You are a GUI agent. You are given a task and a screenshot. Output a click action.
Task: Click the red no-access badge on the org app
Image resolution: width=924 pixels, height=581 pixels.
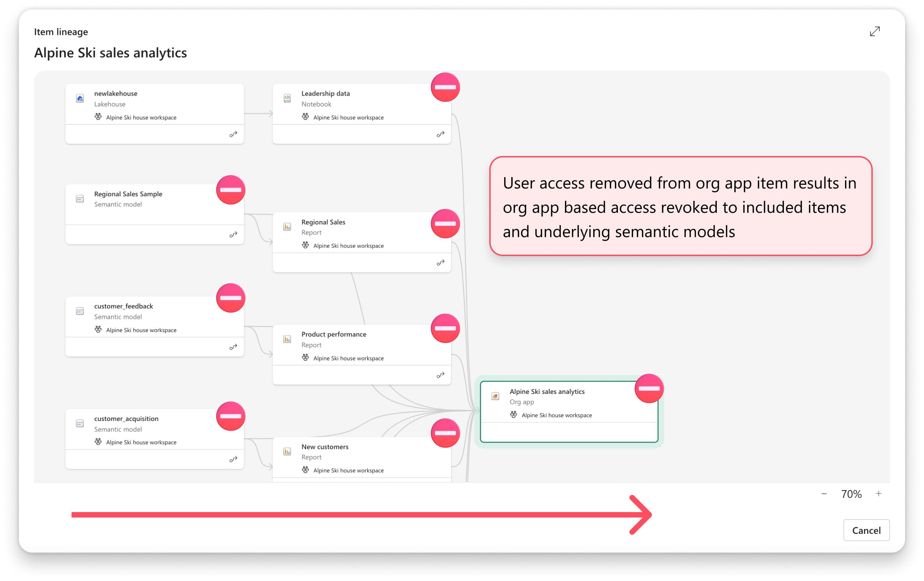[x=649, y=388]
